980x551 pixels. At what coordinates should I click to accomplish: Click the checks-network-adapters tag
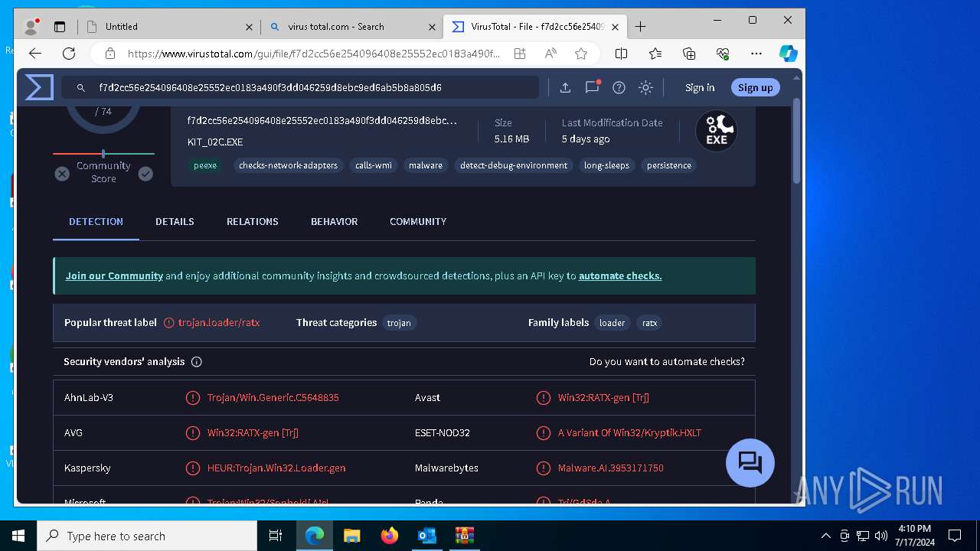point(288,165)
